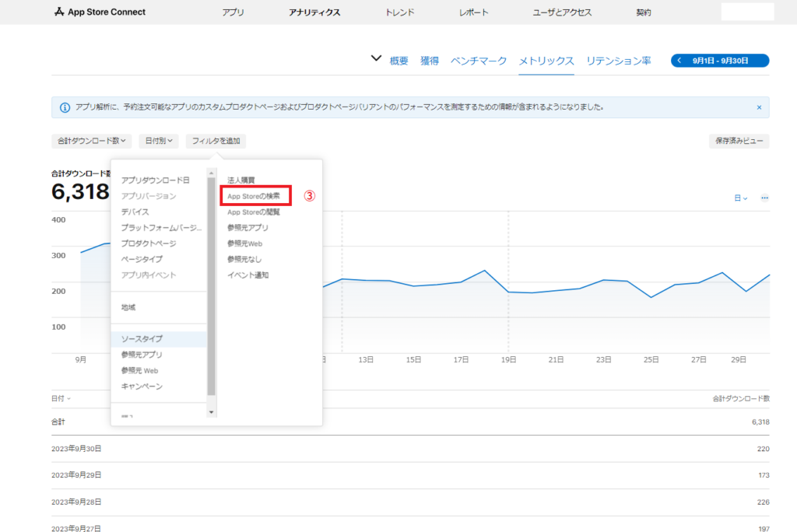Sort by the 日付 column header
The height and width of the screenshot is (532, 797).
pyautogui.click(x=61, y=398)
